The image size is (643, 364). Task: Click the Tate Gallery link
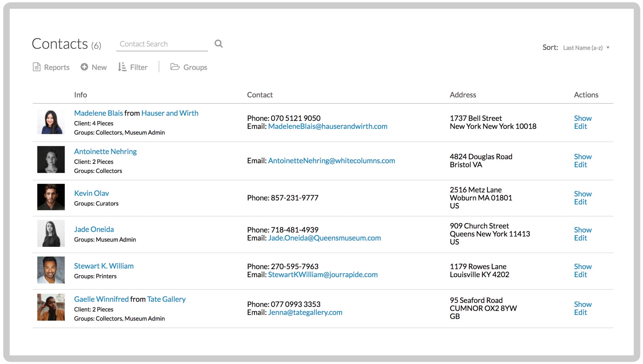[166, 299]
